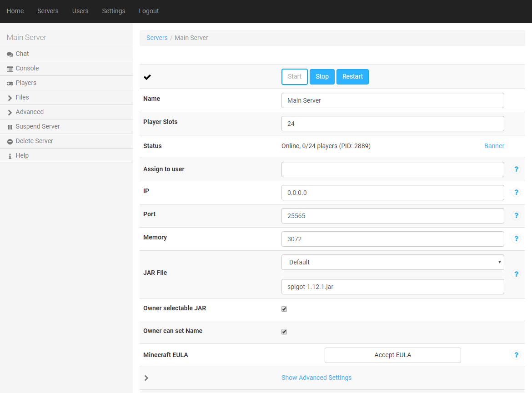Click the Console terminal icon in sidebar
The image size is (532, 393).
(10, 69)
